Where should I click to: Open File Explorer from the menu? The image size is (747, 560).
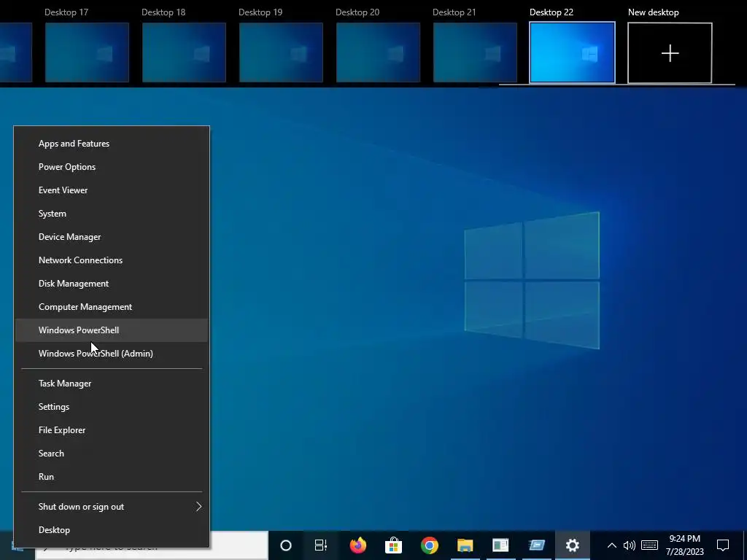(112, 430)
